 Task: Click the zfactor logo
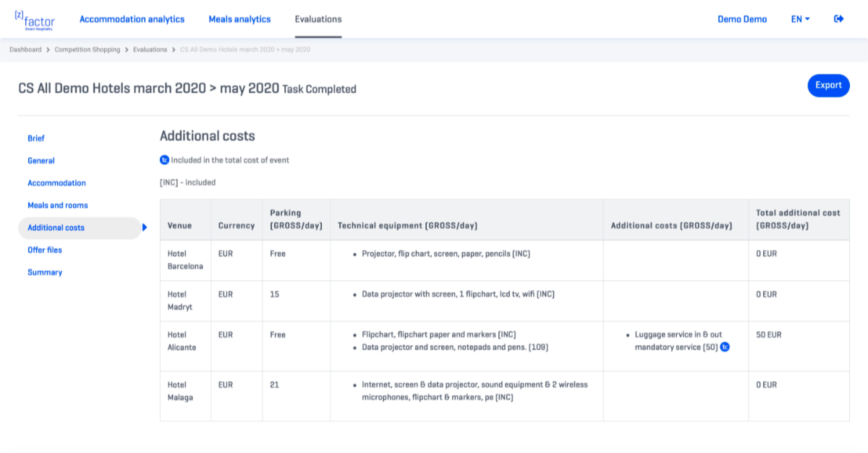tap(35, 21)
